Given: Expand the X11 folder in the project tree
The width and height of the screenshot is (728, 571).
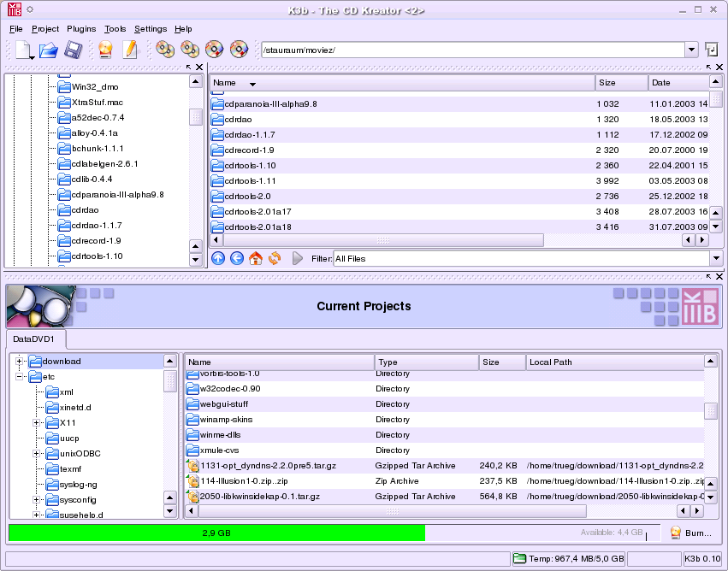Looking at the screenshot, I should coord(38,422).
